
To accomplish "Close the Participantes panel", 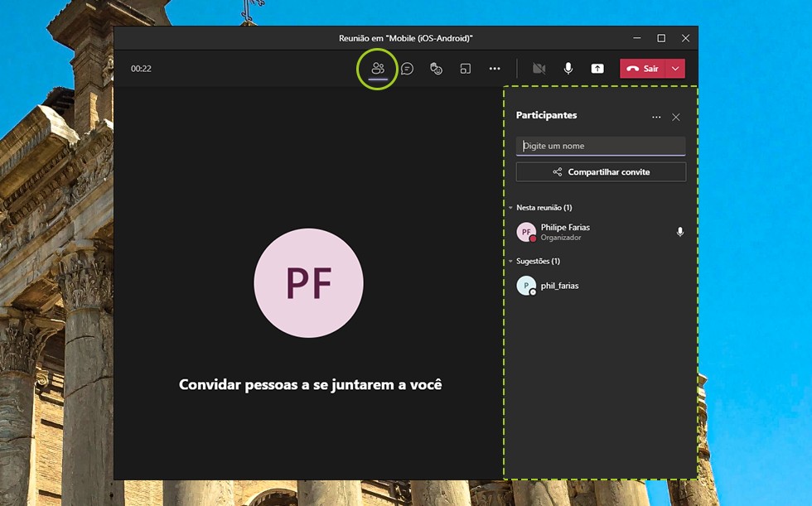I will click(676, 118).
